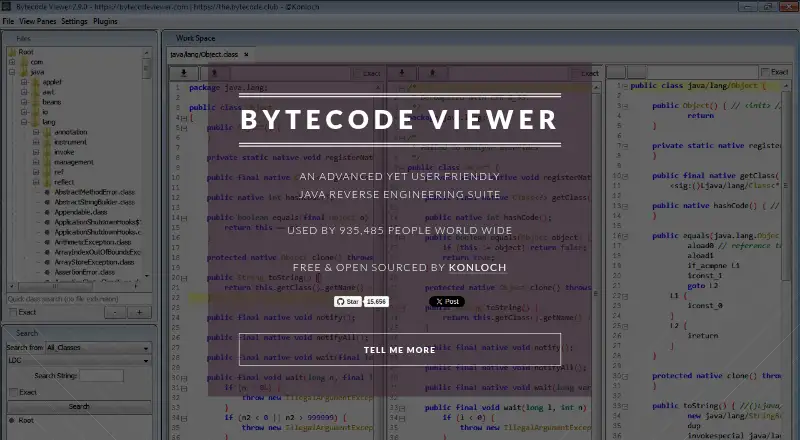Toggle Exact checkbox in third code pane
Viewport: 800px width, 440px height.
point(765,72)
